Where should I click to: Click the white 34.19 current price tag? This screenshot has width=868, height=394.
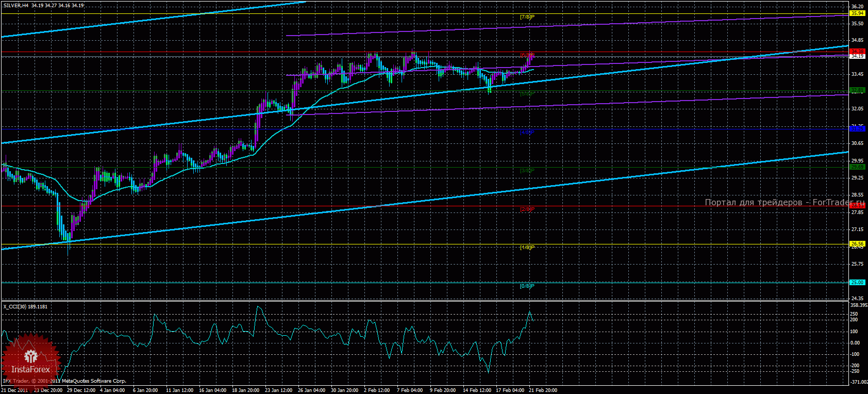(x=857, y=56)
